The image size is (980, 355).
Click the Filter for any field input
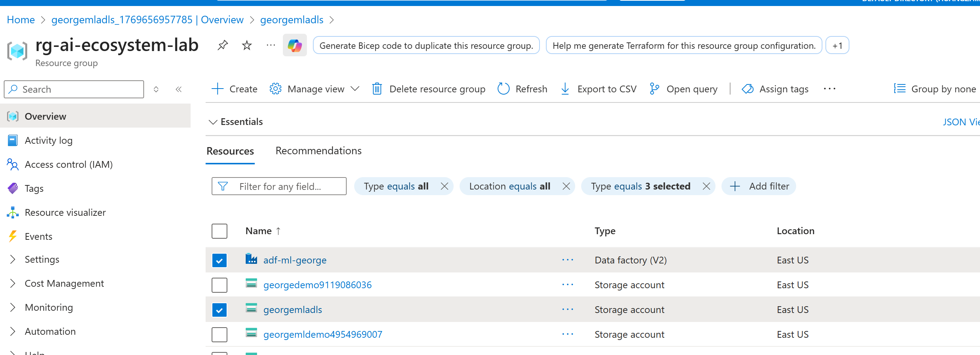[x=285, y=186]
